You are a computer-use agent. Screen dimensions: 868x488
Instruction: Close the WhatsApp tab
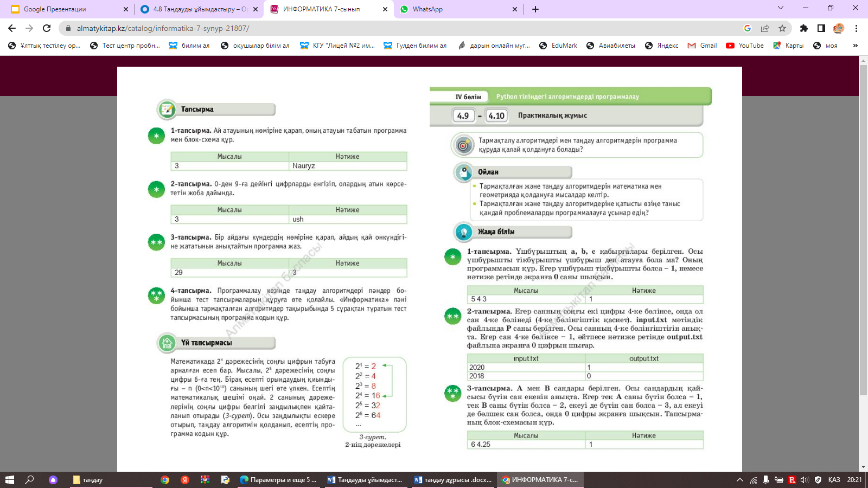pos(515,9)
